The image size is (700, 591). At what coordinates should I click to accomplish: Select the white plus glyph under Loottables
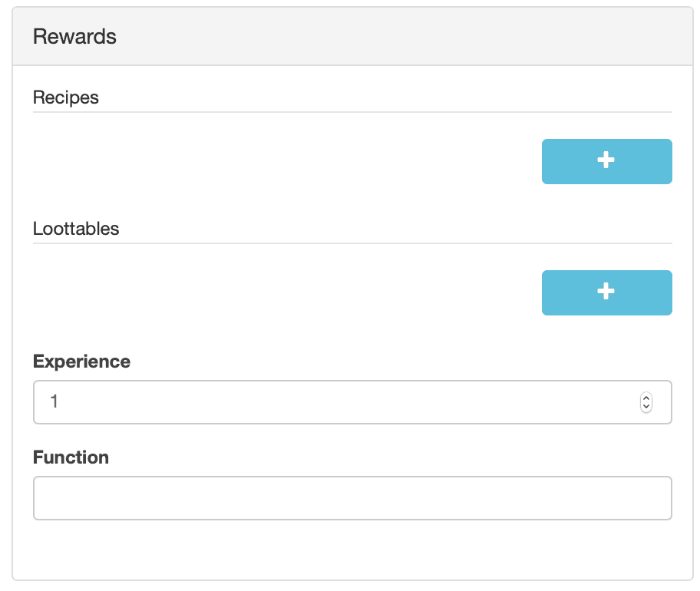pos(606,291)
